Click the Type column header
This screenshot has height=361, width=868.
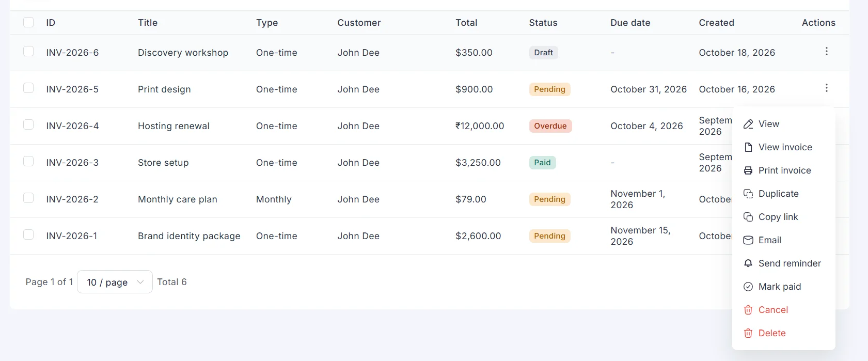pos(267,23)
